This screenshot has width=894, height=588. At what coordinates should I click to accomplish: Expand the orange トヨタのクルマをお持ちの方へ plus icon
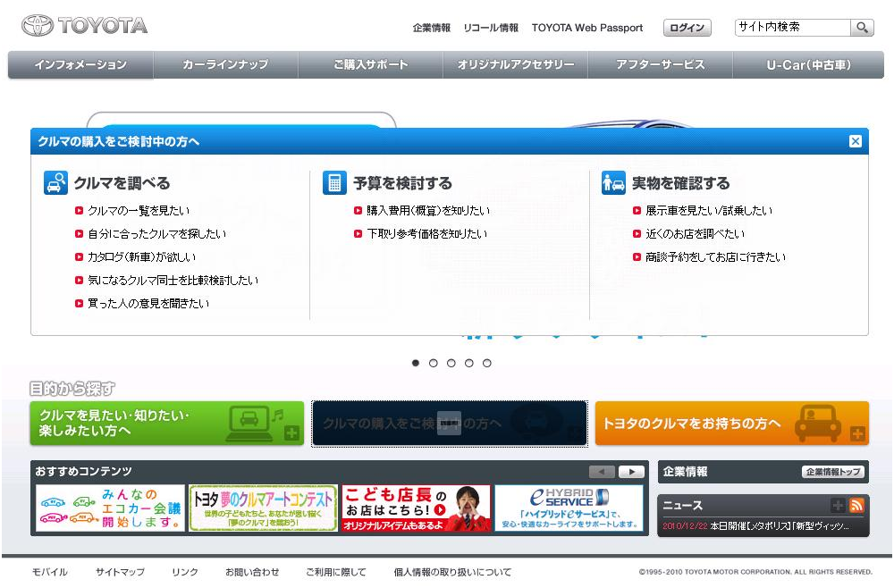pos(857,433)
